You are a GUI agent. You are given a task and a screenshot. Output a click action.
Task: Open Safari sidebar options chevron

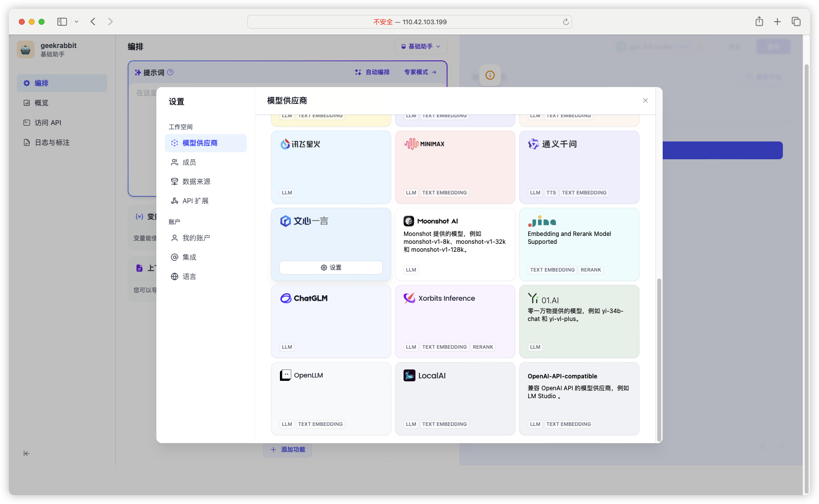[77, 22]
